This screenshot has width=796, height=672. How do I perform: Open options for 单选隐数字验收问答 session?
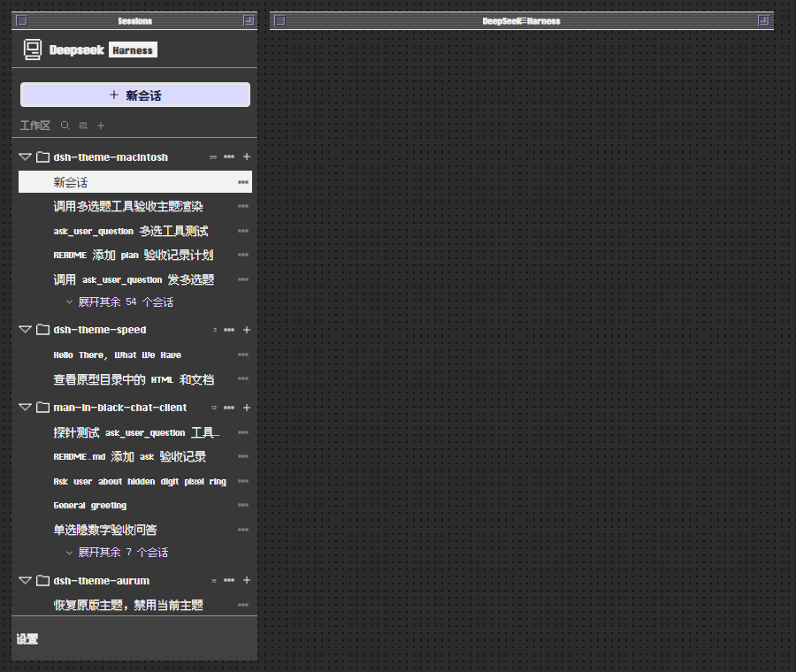[243, 530]
